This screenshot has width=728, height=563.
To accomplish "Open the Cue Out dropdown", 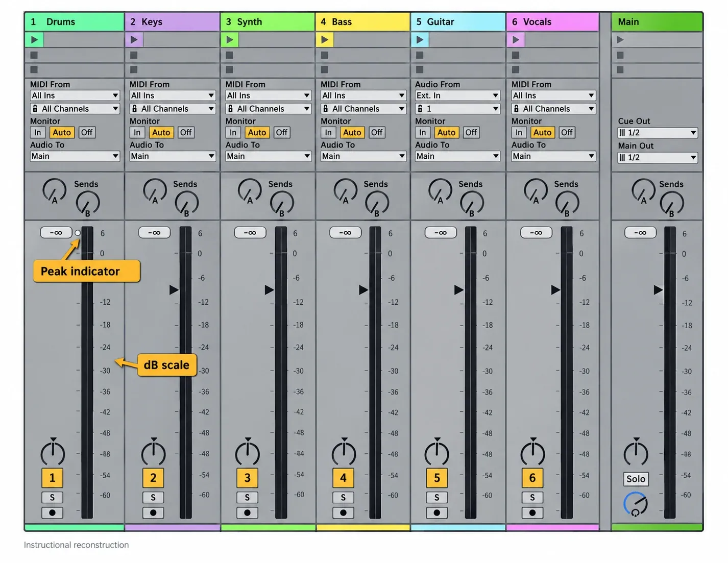I will pyautogui.click(x=658, y=133).
